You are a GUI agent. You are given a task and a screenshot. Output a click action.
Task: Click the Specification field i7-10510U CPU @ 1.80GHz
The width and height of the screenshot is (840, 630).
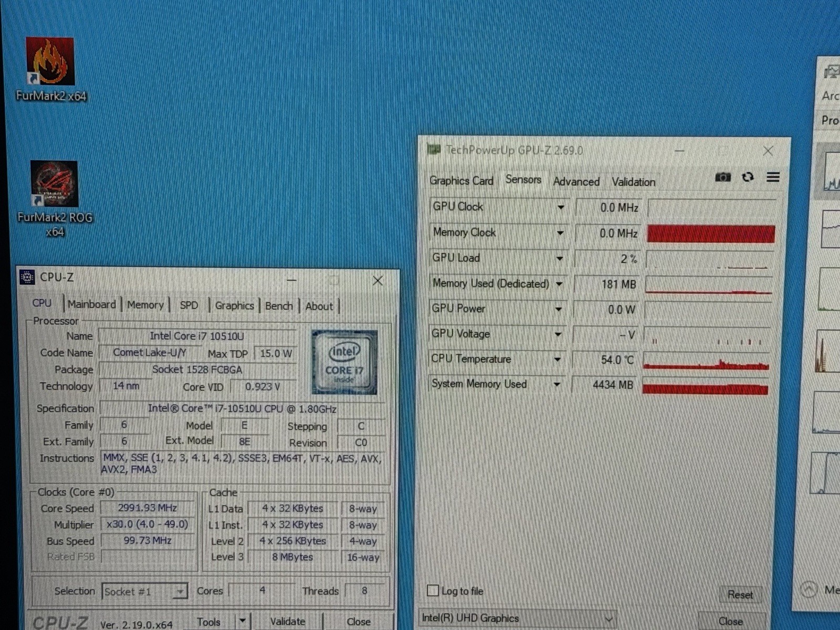[x=242, y=408]
